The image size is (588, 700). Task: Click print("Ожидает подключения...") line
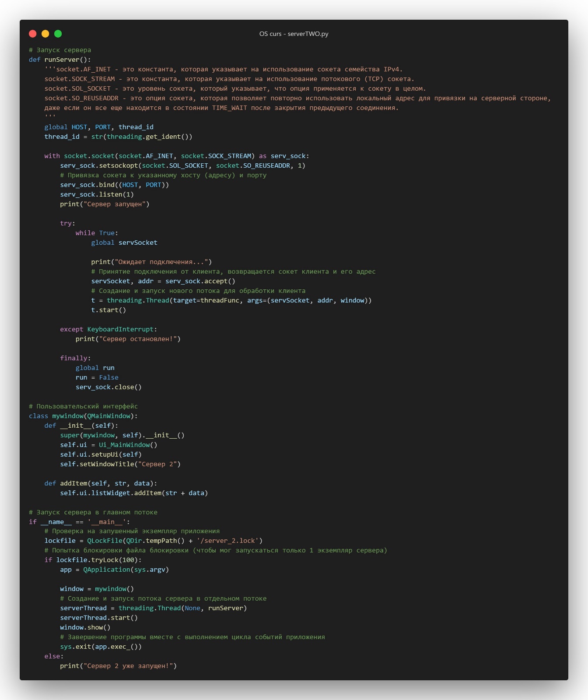[151, 262]
